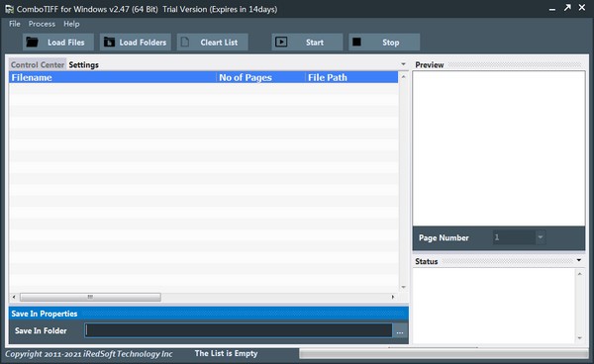Sort list by Filename column header
The height and width of the screenshot is (364, 594).
[113, 77]
